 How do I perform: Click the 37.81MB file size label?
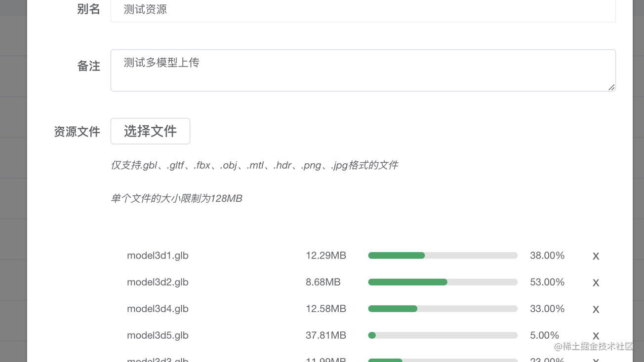pos(326,335)
